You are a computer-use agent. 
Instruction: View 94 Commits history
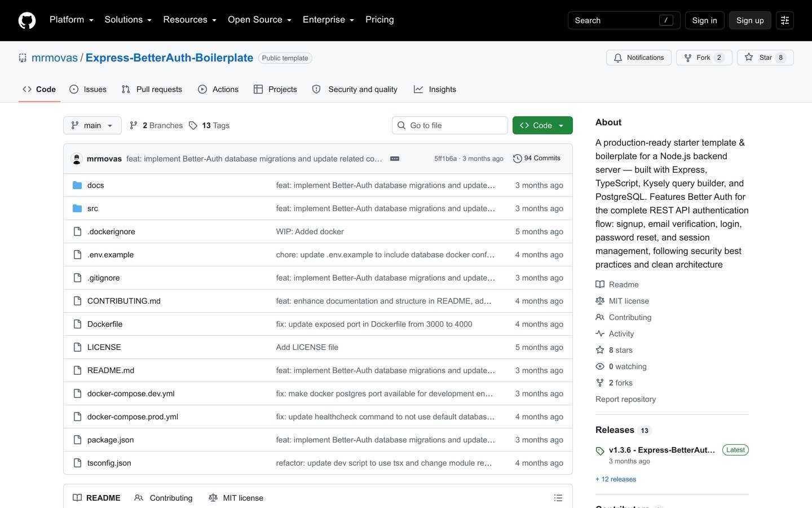click(537, 159)
